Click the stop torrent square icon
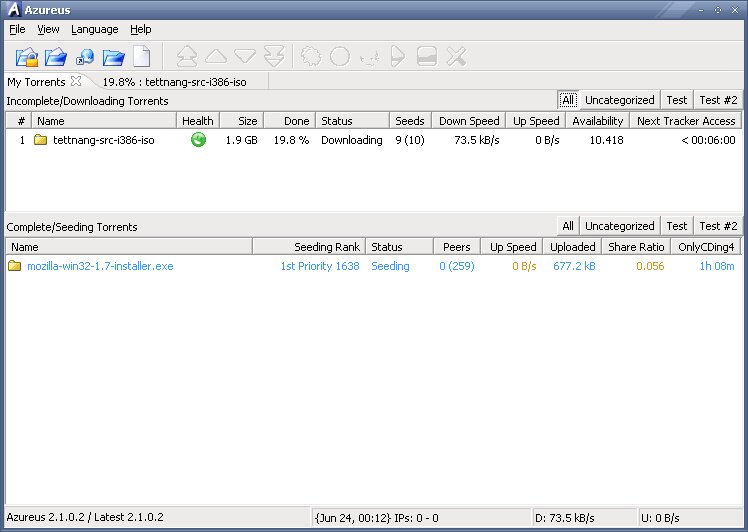This screenshot has height=532, width=748. point(427,57)
